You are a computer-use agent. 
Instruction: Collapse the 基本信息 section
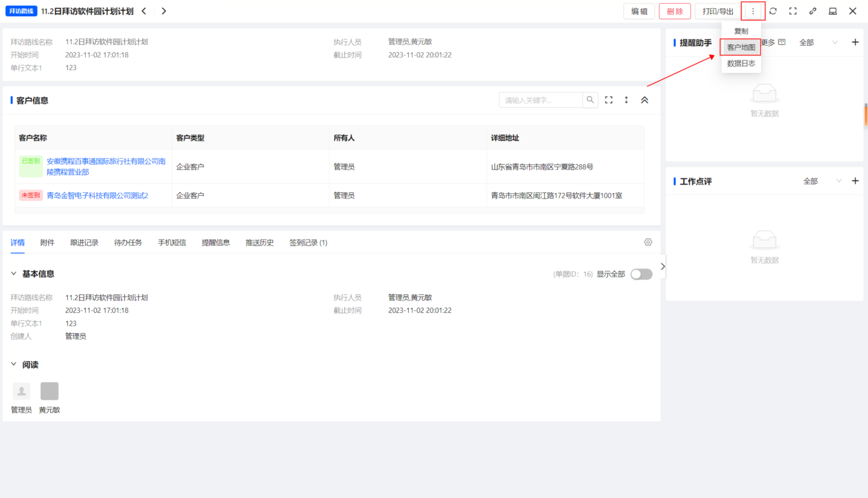(14, 274)
